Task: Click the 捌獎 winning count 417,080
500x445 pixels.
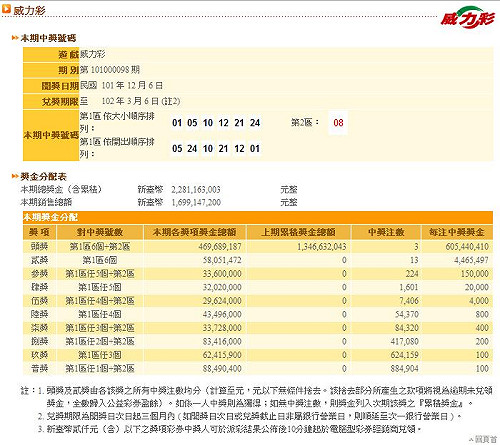Action: [405, 341]
